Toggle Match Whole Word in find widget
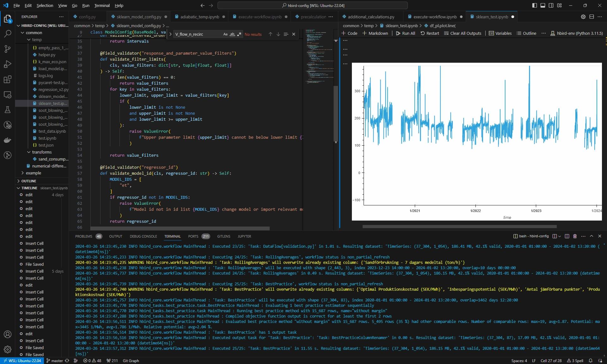This screenshot has width=607, height=364. tap(232, 34)
